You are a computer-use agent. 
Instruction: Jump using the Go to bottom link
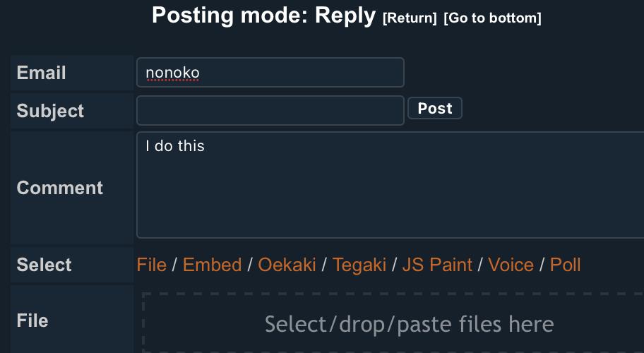[492, 18]
